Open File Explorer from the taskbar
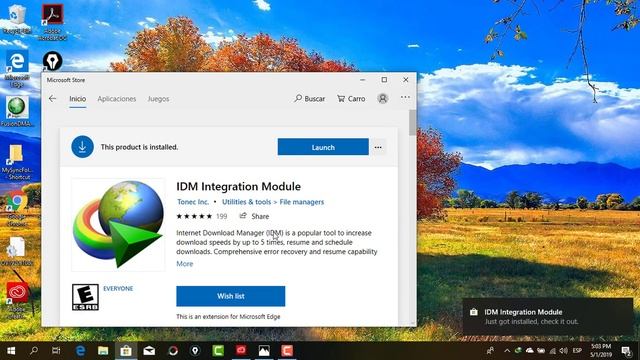 click(103, 351)
